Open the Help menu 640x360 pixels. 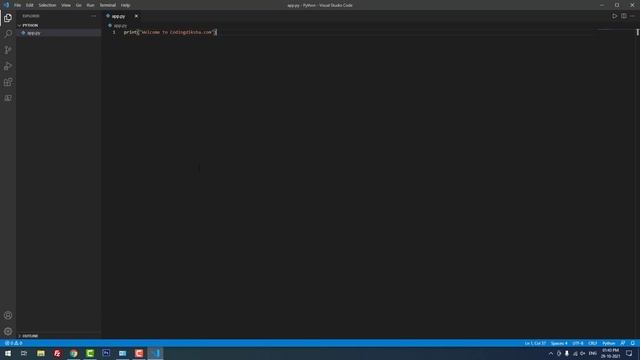[x=125, y=5]
